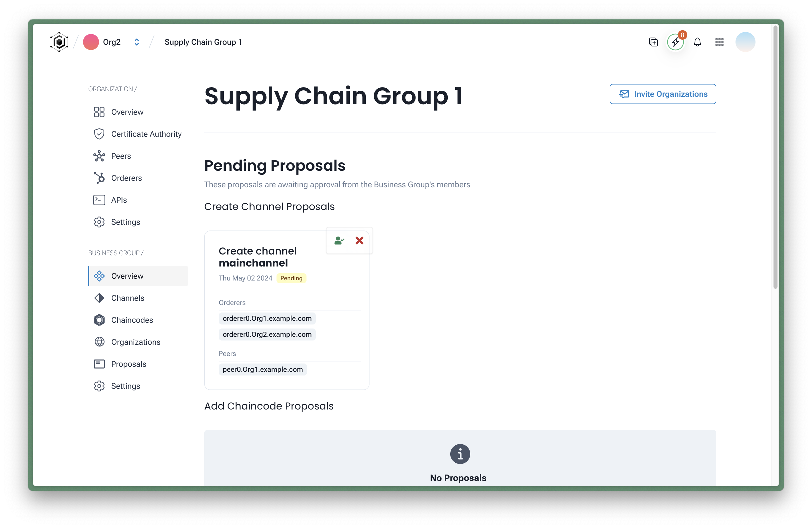Click the red reject icon on proposal card
Screen dimensions: 812x528
(x=360, y=240)
